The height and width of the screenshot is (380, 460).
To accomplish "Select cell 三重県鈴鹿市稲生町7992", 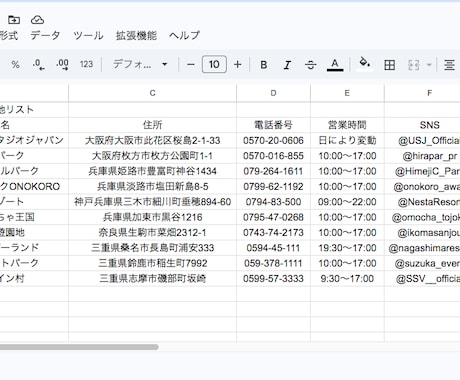I will [152, 263].
